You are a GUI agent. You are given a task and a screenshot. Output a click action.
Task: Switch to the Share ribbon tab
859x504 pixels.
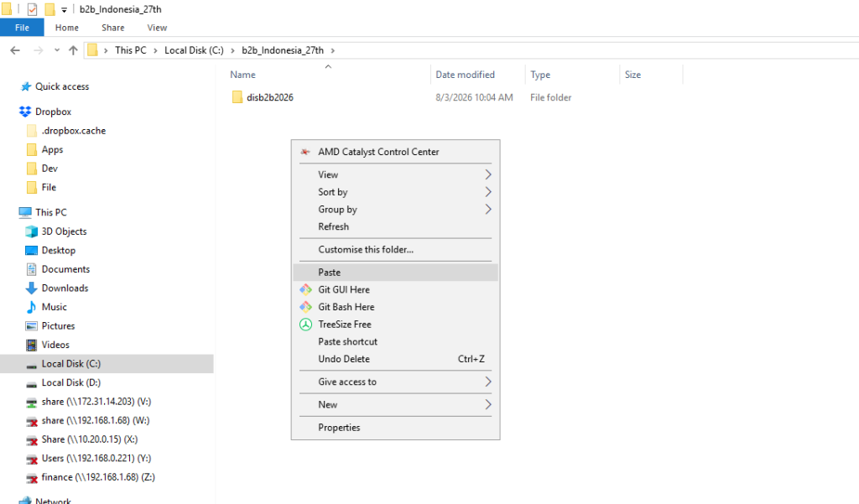[x=113, y=28]
